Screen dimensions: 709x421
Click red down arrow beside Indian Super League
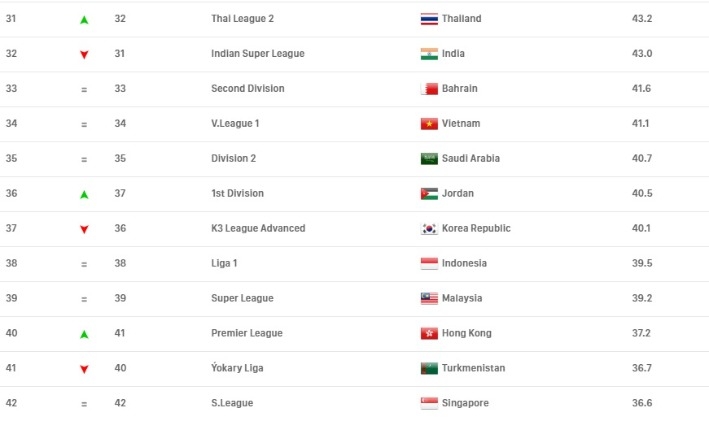84,55
